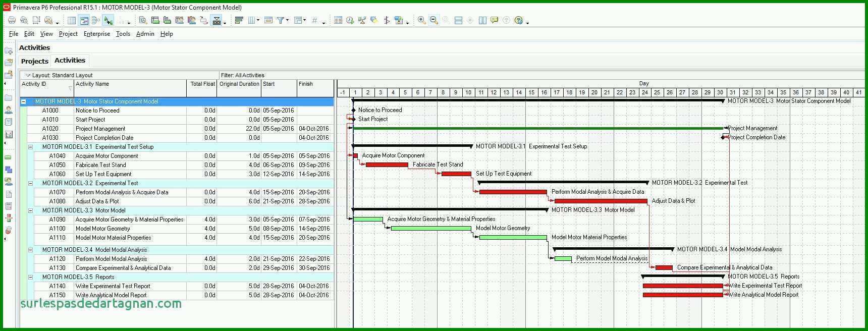Click the Level Resources icon

tap(362, 20)
